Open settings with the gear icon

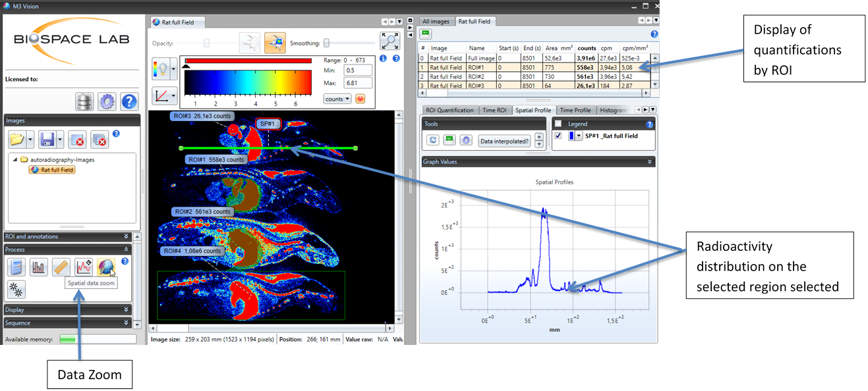coord(107,101)
